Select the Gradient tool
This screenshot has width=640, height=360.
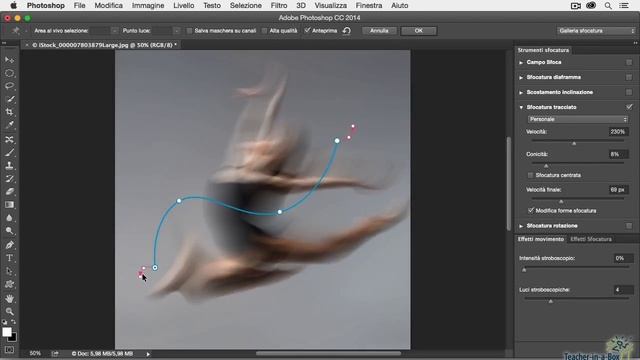pyautogui.click(x=9, y=204)
